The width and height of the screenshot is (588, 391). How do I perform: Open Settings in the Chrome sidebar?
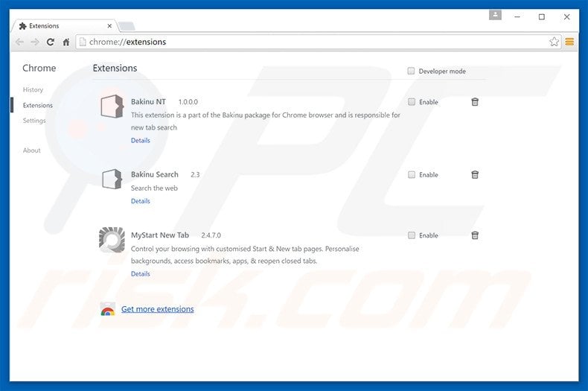(34, 121)
